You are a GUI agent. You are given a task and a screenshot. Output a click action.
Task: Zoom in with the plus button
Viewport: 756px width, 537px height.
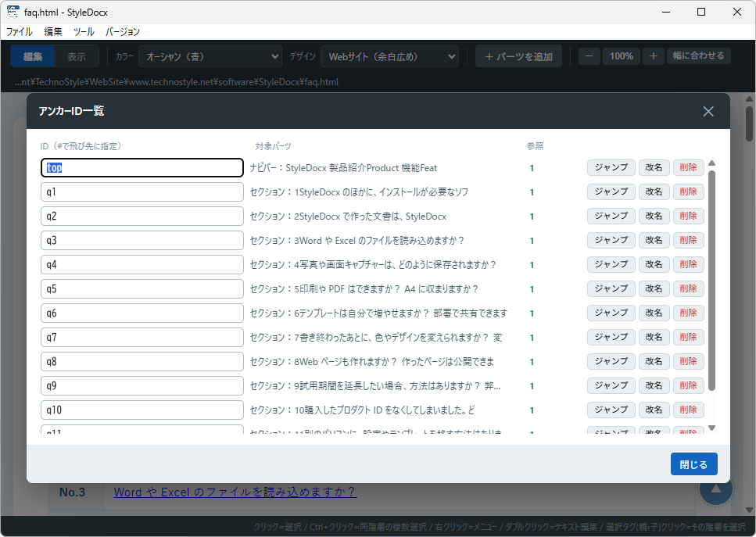[654, 56]
